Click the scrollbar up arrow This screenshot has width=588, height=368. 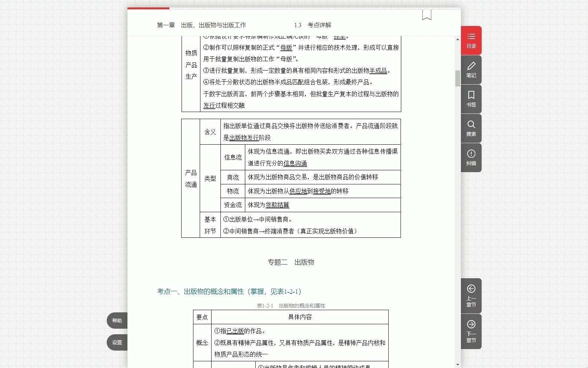click(458, 39)
